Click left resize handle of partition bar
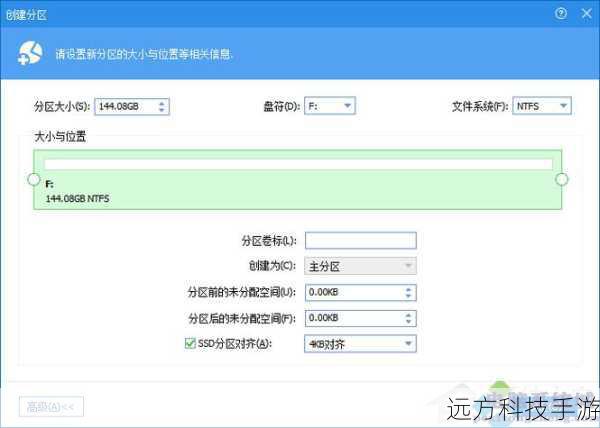Viewport: 600px width, 428px height. point(34,179)
